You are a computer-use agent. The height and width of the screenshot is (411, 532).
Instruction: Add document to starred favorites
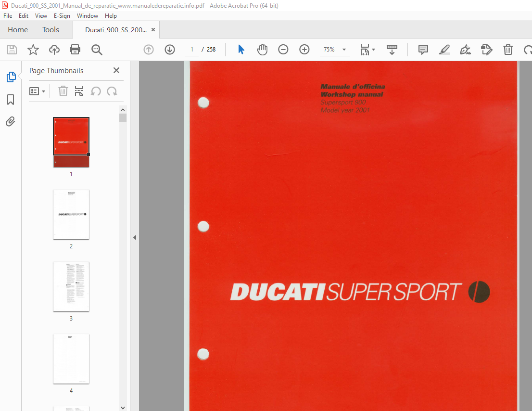(33, 50)
